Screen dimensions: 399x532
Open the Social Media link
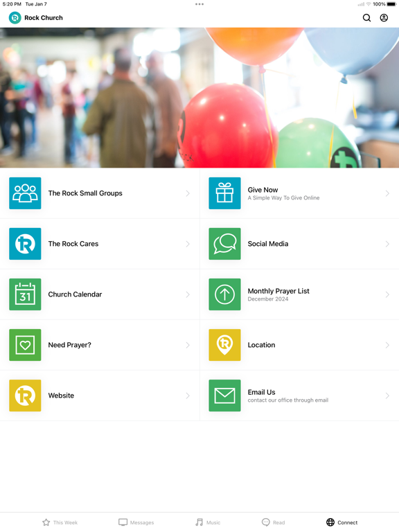(268, 244)
